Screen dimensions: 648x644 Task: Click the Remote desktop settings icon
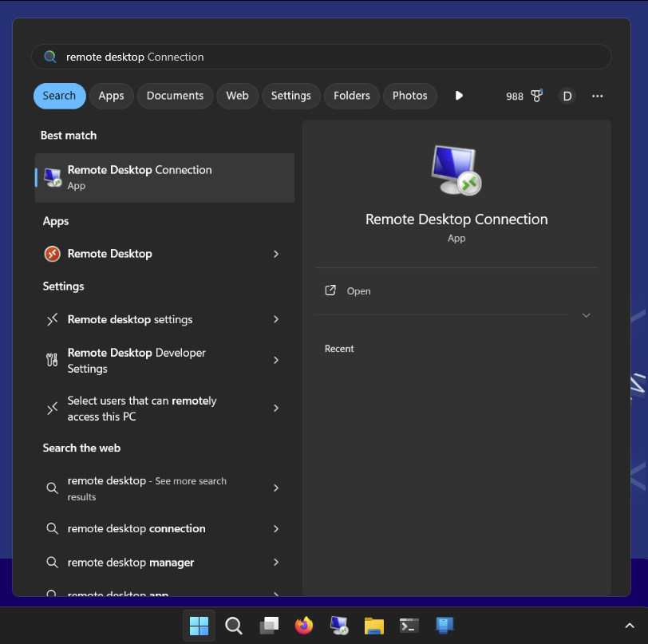pos(53,319)
